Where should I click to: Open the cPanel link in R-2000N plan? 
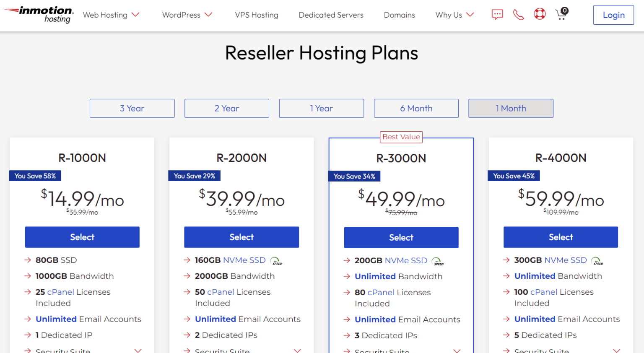tap(221, 292)
